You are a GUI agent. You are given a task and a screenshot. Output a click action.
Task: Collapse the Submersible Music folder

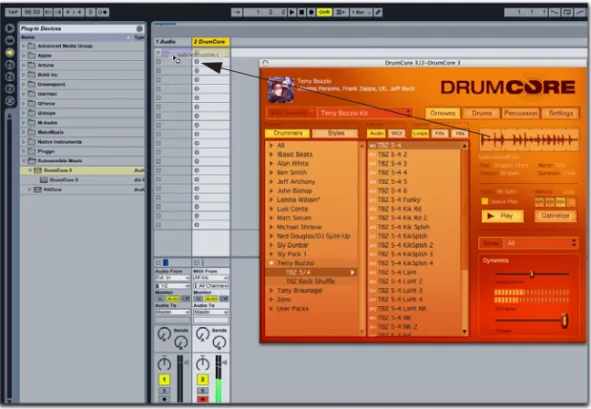pyautogui.click(x=24, y=161)
